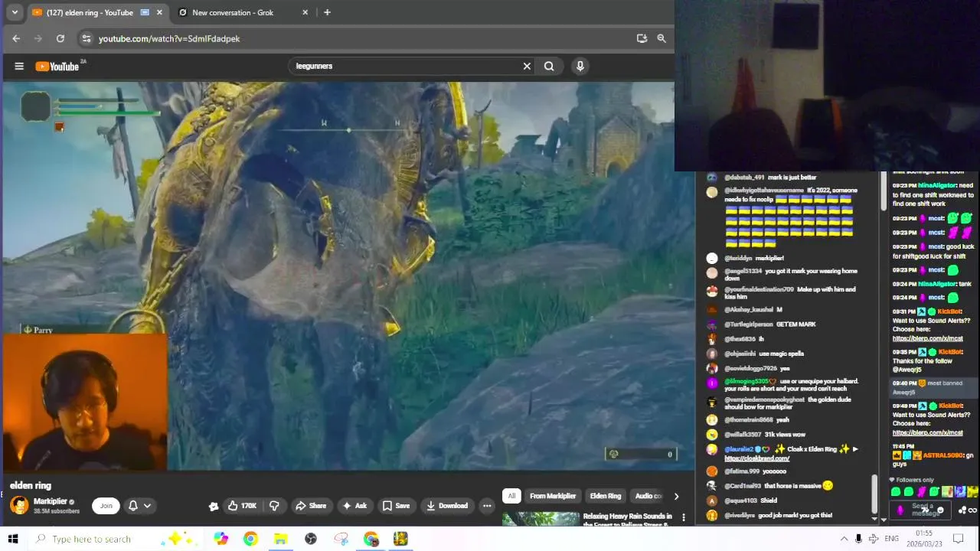Viewport: 980px width, 551px height.
Task: Start voice search with the microphone icon
Action: click(580, 66)
